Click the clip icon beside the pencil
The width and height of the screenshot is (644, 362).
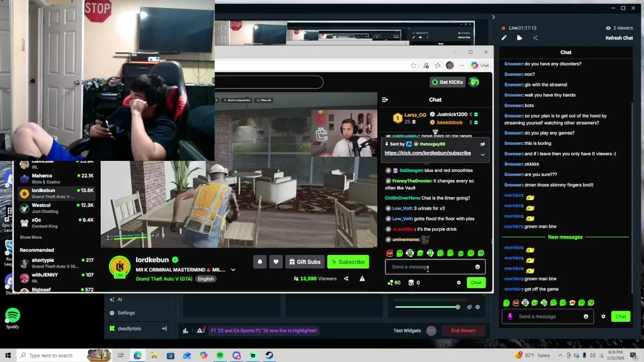[x=519, y=38]
